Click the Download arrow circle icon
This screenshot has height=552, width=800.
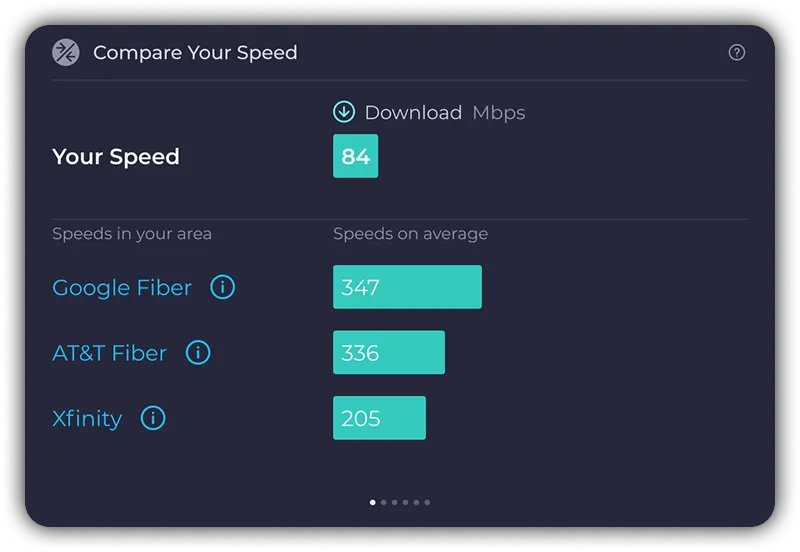(344, 112)
